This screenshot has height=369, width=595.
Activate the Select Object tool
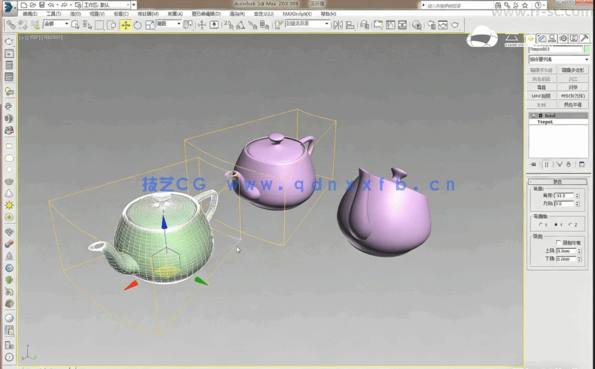tap(76, 25)
